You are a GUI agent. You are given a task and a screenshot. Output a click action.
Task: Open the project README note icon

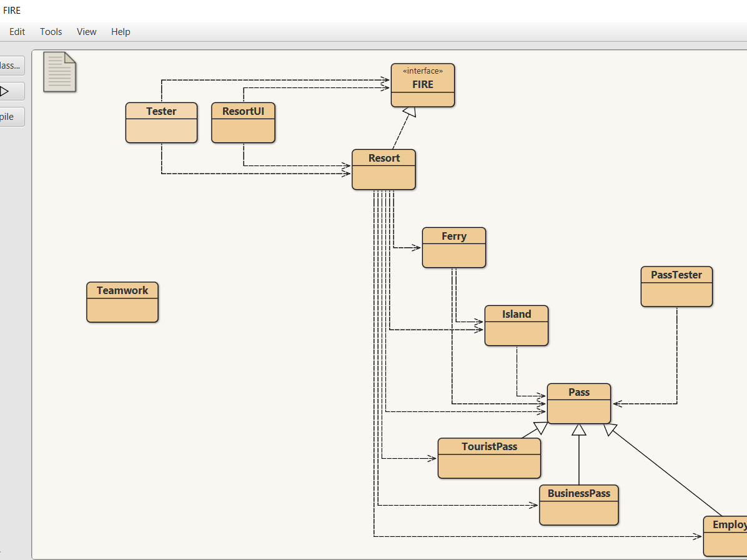click(x=59, y=72)
